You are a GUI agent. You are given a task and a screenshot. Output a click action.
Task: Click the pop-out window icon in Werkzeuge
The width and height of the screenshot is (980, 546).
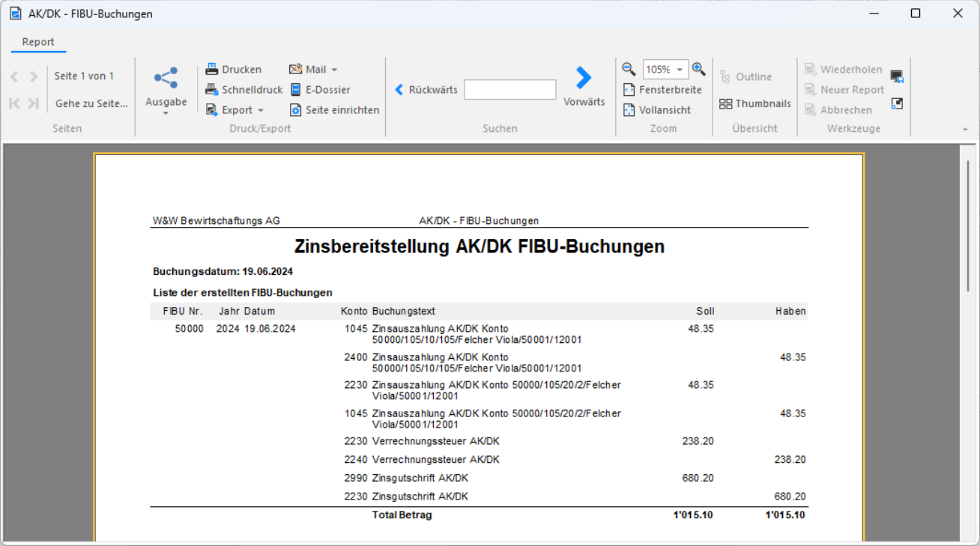[x=897, y=103]
